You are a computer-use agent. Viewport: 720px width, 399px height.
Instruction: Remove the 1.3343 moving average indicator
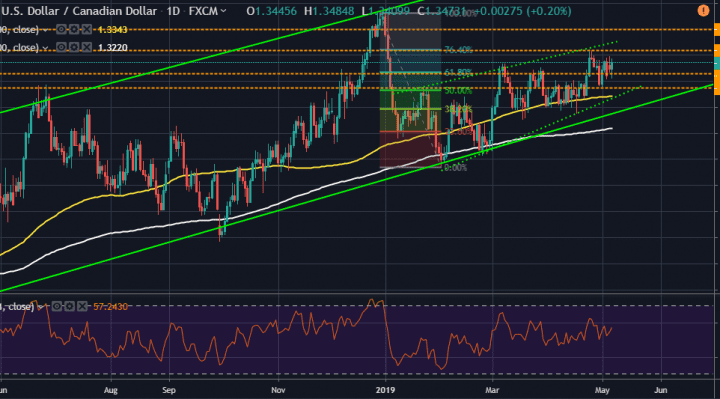click(86, 30)
